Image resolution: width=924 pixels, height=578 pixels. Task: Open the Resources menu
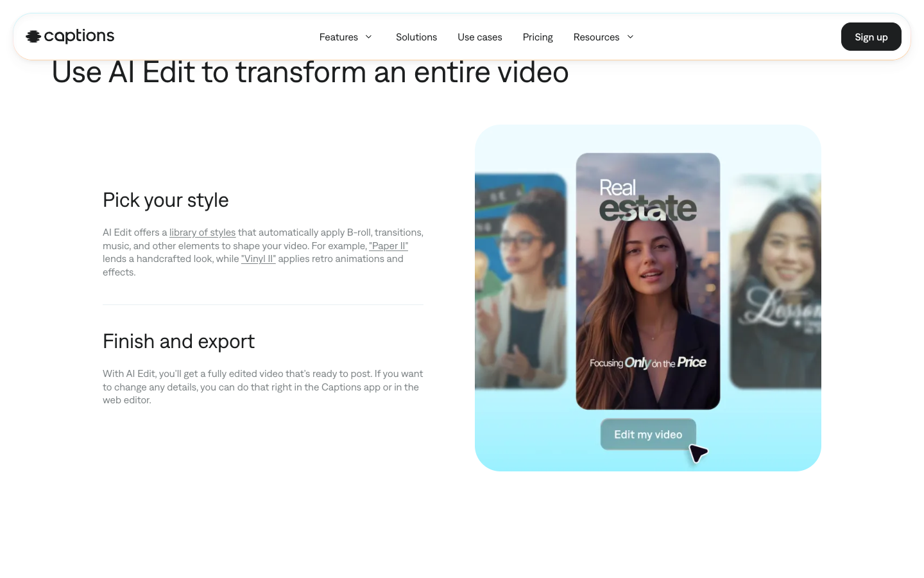pos(604,37)
